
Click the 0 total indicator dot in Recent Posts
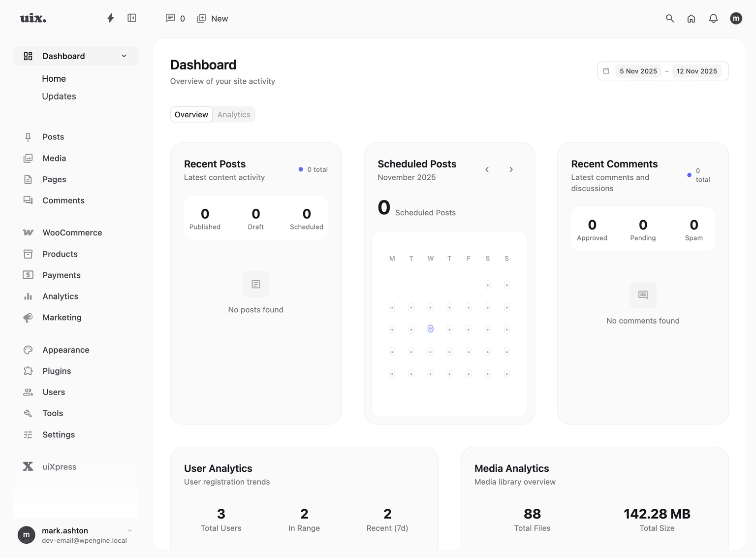pos(301,169)
